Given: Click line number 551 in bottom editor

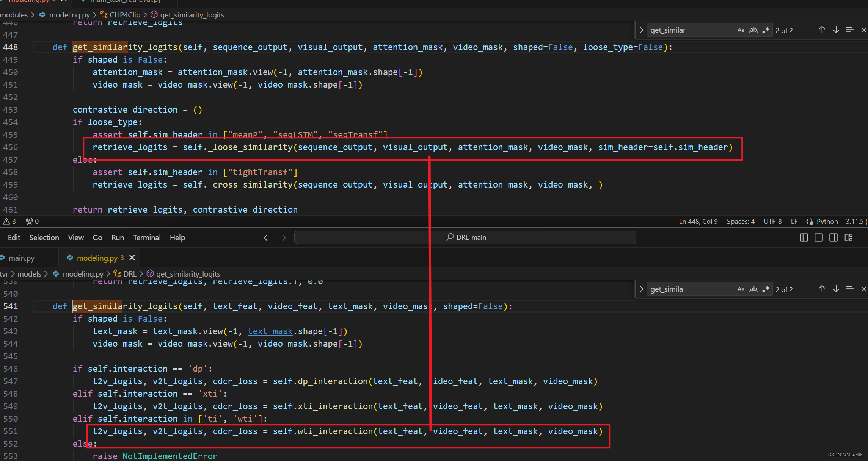Looking at the screenshot, I should (x=11, y=431).
